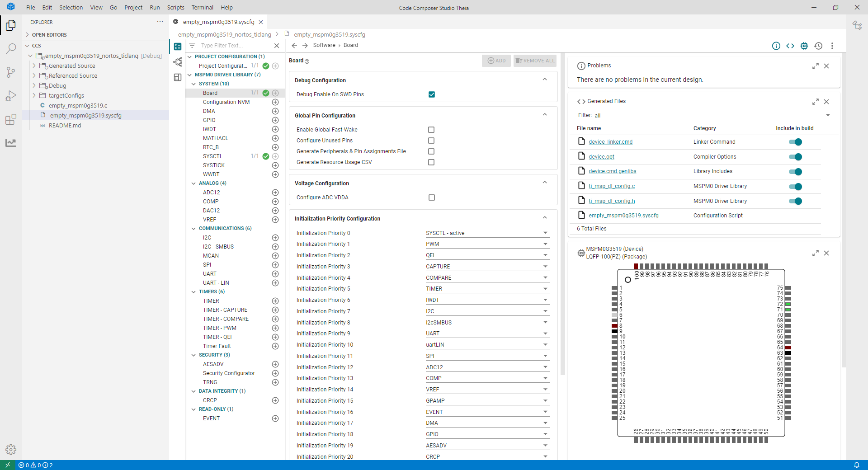
Task: Open the ti_msp_dl_config.c link
Action: [611, 186]
